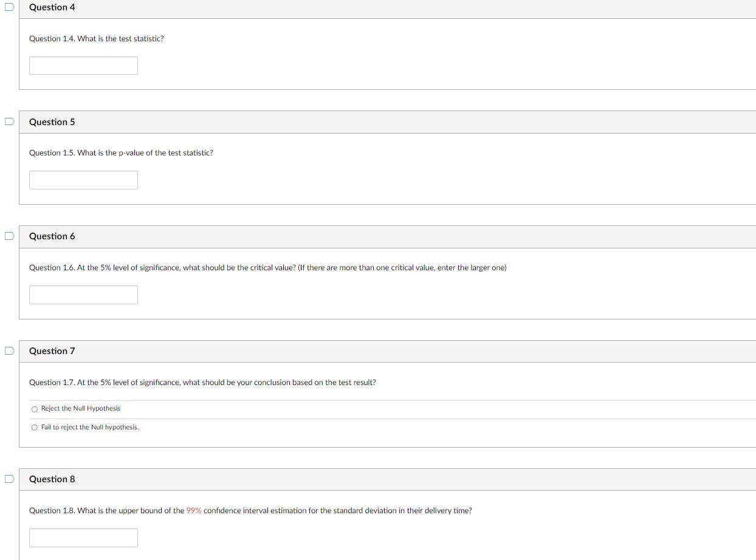Click the Question 1.5 p-value prompt text
The image size is (756, 560).
121,152
